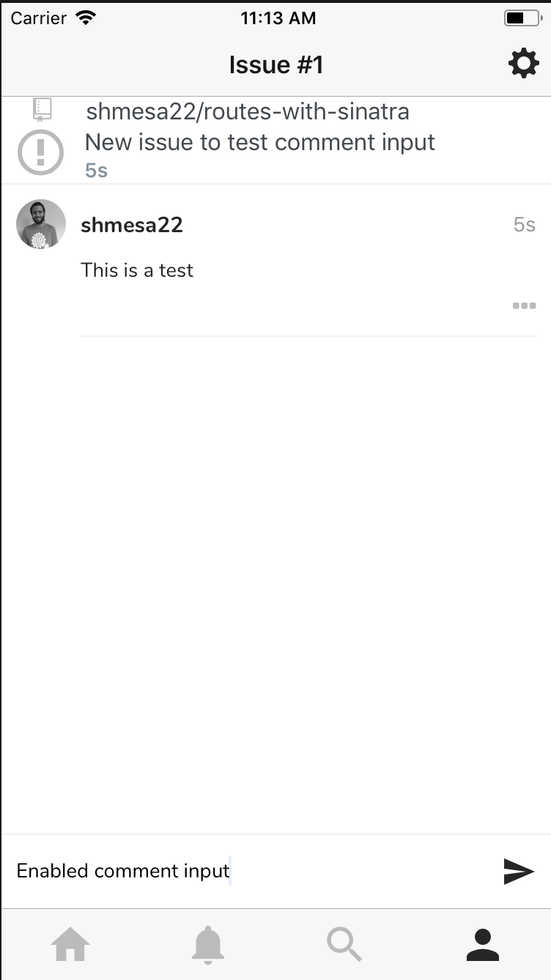Tap shmesa22's avatar picture
Image resolution: width=551 pixels, height=980 pixels.
click(x=41, y=224)
